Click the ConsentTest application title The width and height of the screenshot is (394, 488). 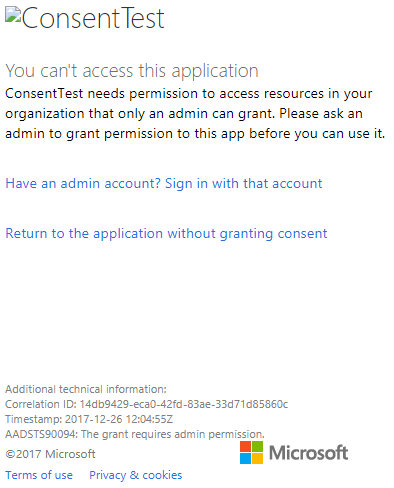pos(93,18)
